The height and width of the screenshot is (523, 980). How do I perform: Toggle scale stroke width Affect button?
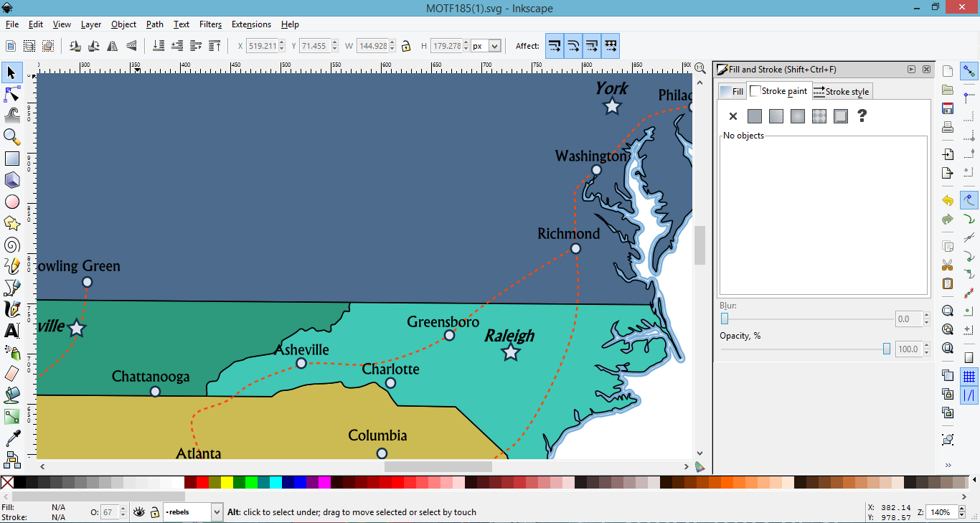pos(555,46)
